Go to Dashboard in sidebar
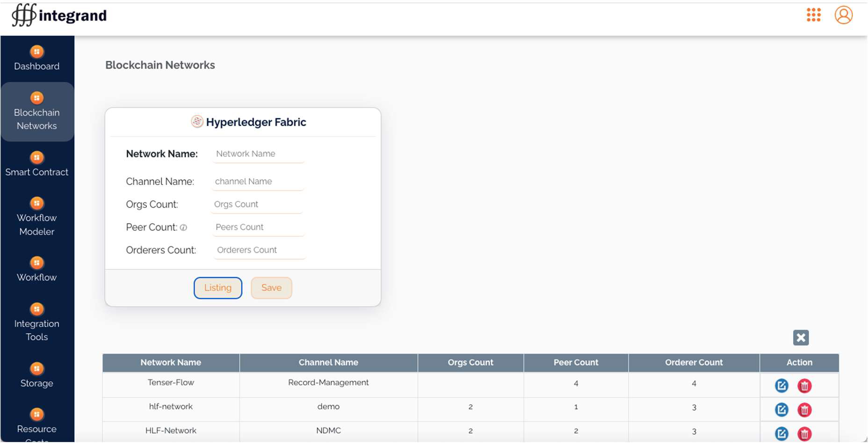The image size is (868, 443). 36,59
